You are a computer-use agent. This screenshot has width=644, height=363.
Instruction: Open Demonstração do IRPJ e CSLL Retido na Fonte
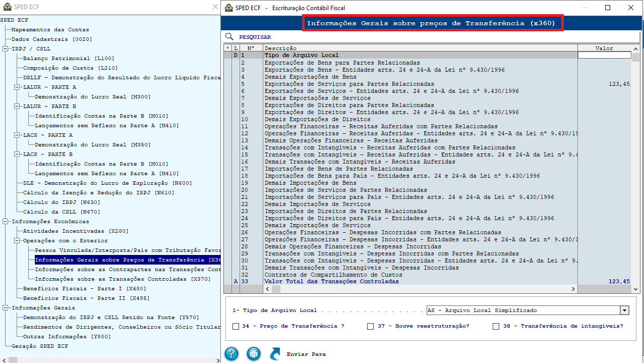(x=111, y=318)
